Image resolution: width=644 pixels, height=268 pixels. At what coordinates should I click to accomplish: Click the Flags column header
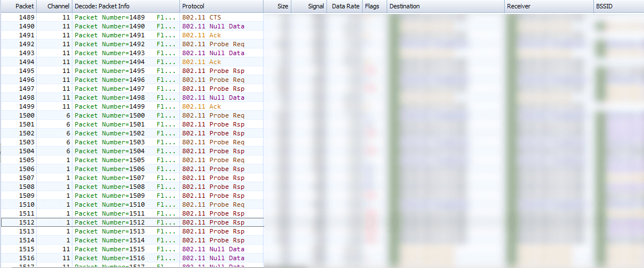coord(374,6)
